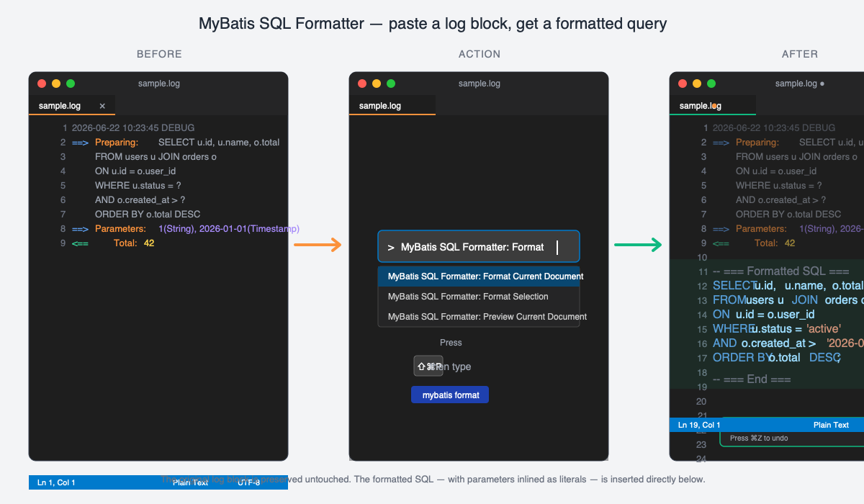The image size is (864, 504).
Task: Click the green zoom dot in BEFORE window
Action: pyautogui.click(x=71, y=84)
